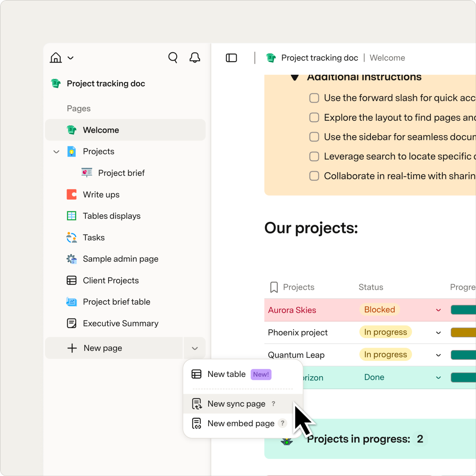Screen dimensions: 476x476
Task: Click the Projects page lightbulb icon
Action: [71, 151]
